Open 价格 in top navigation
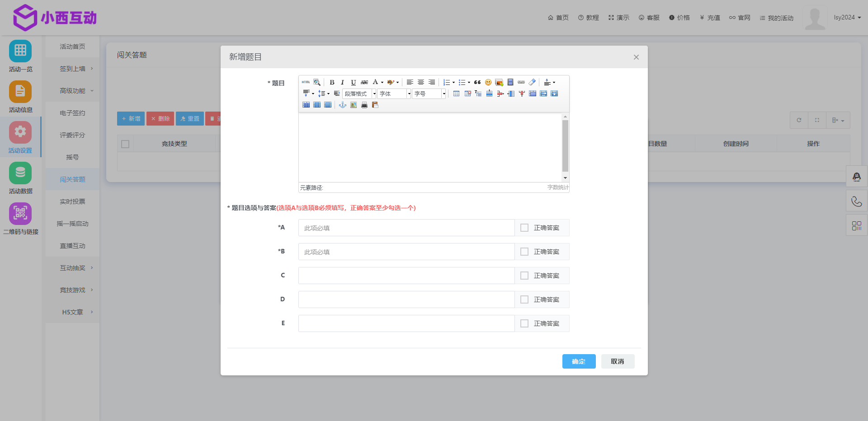 [679, 18]
